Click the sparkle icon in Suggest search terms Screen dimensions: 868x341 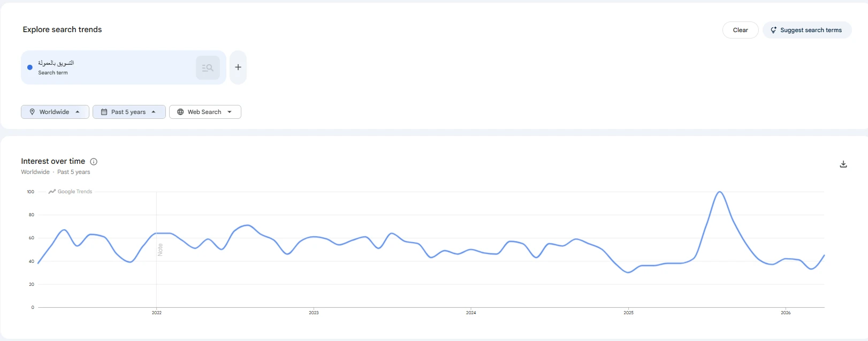coord(773,30)
